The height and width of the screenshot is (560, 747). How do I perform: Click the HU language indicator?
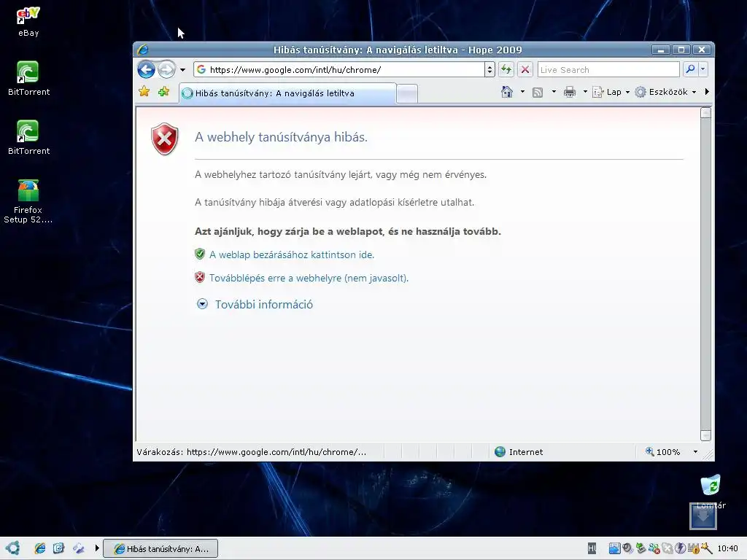coord(592,548)
